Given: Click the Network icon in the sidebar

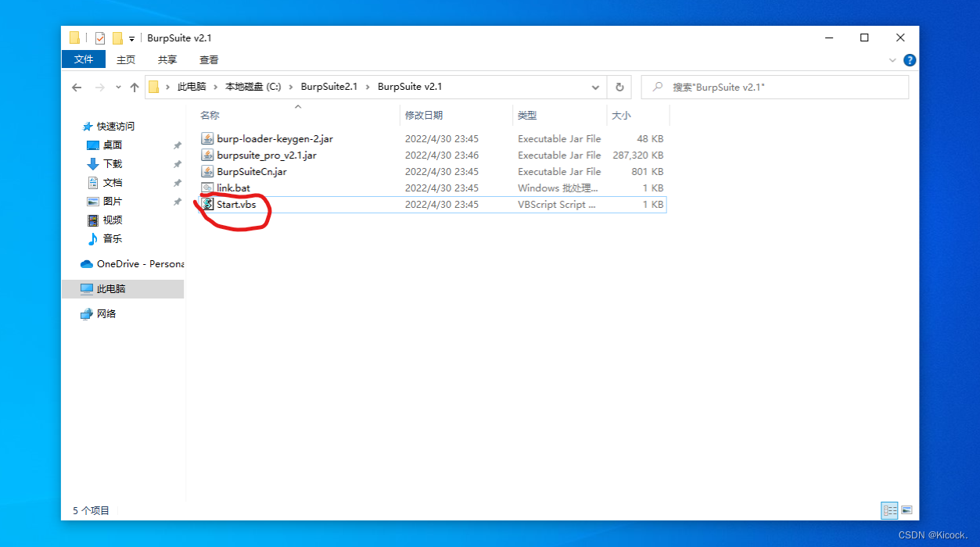Looking at the screenshot, I should pyautogui.click(x=87, y=314).
